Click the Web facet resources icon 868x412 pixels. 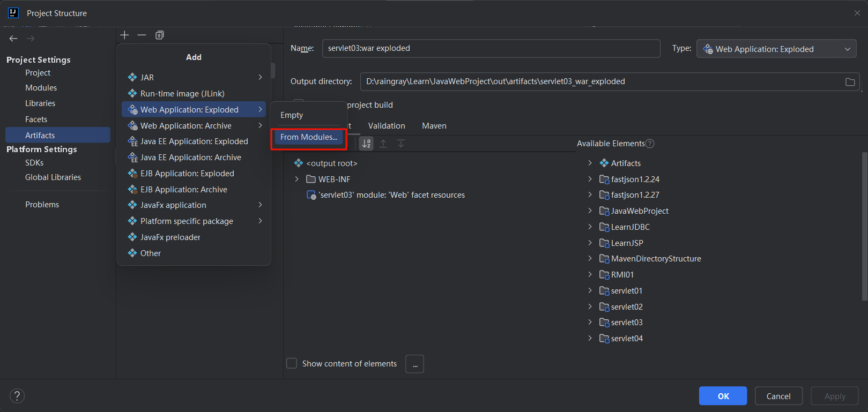tap(311, 195)
